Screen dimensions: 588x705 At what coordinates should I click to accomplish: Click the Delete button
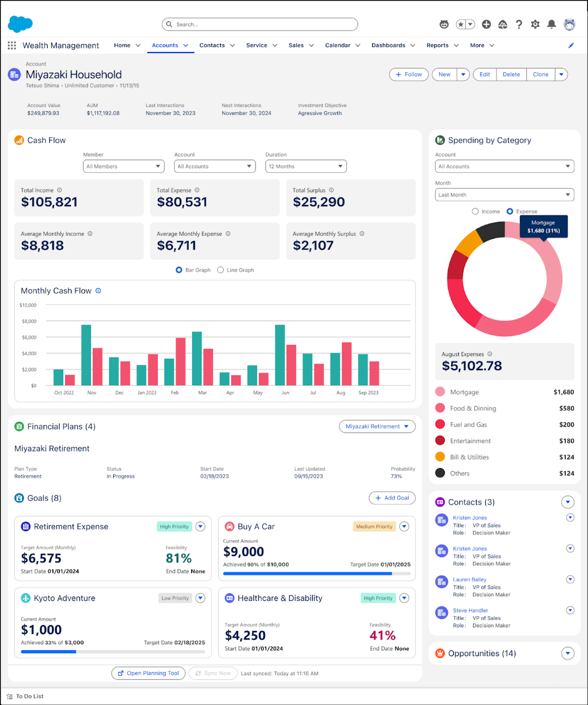click(x=511, y=74)
